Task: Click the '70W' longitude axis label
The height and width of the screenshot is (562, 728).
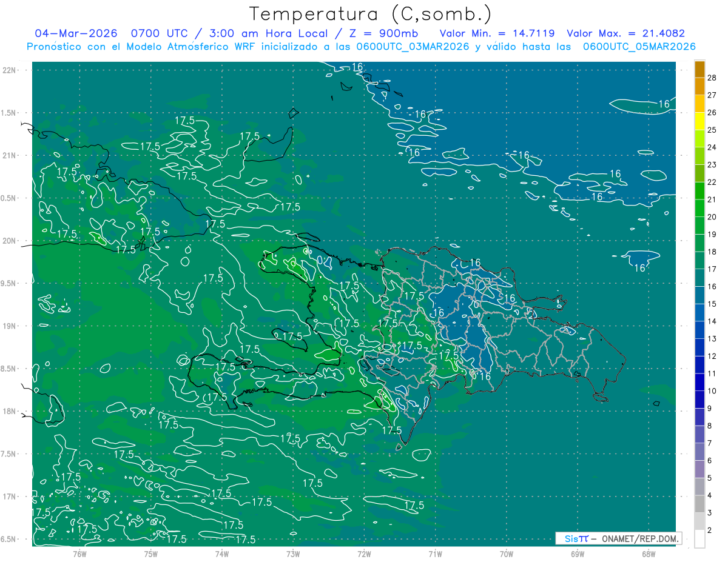Action: (506, 554)
